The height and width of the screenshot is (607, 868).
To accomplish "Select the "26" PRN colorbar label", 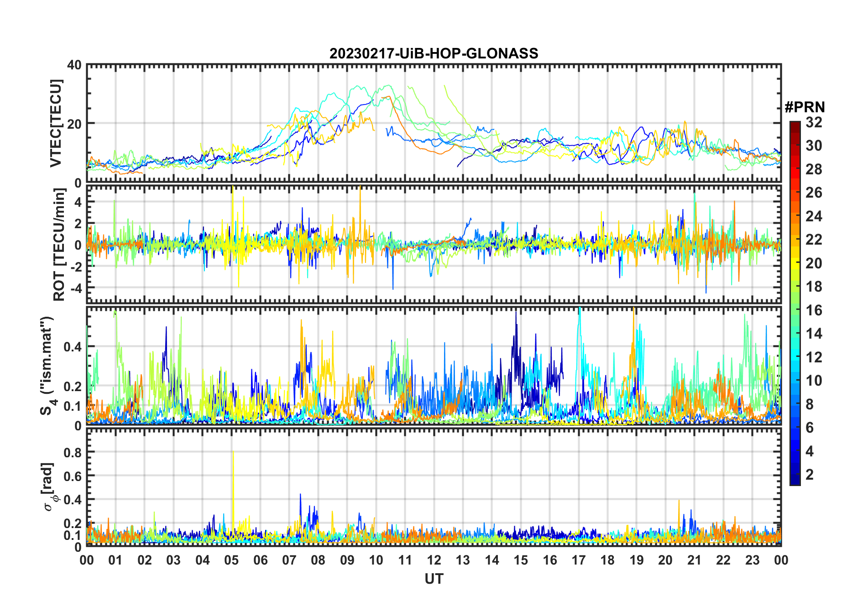I will (814, 193).
